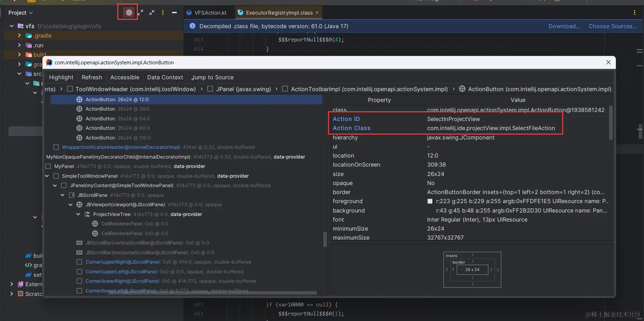644x321 pixels.
Task: Click the foreground color swatch
Action: pyautogui.click(x=430, y=201)
